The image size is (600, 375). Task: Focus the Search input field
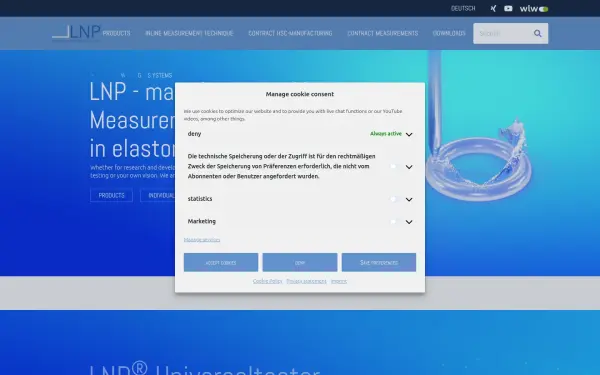point(503,33)
